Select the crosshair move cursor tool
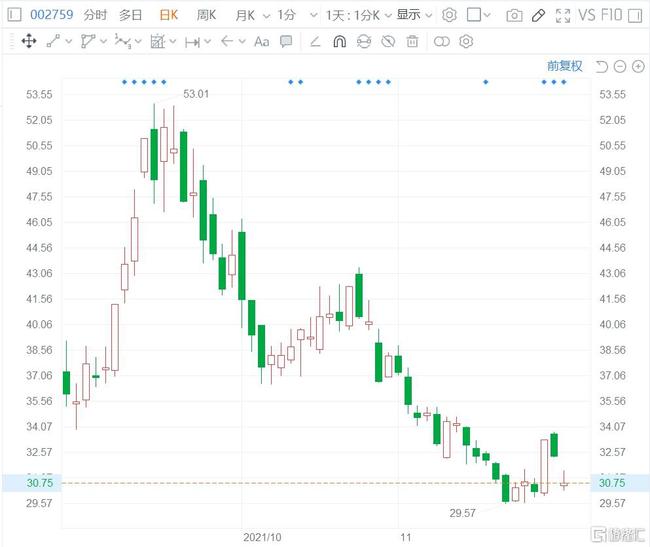This screenshot has width=650, height=547. point(28,41)
